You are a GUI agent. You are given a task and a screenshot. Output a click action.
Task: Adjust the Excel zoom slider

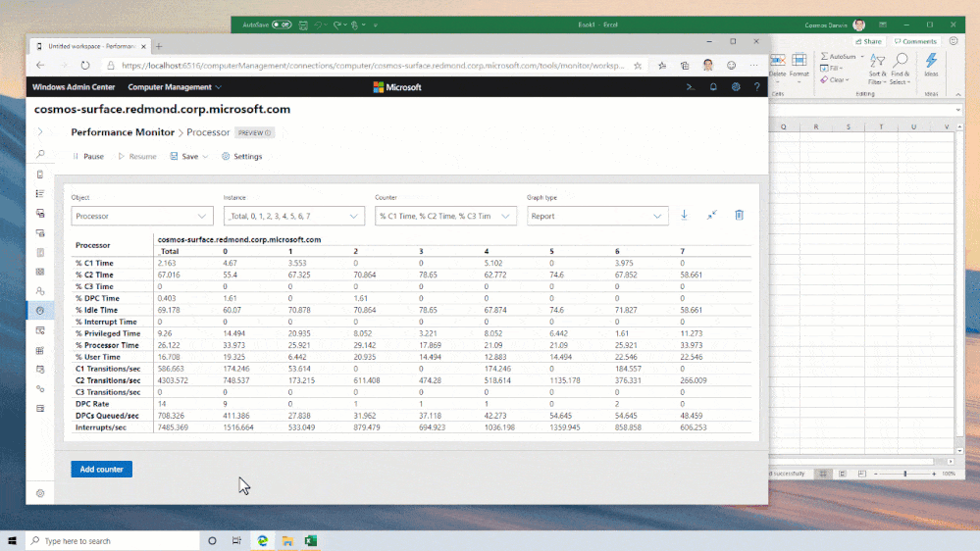tap(905, 474)
